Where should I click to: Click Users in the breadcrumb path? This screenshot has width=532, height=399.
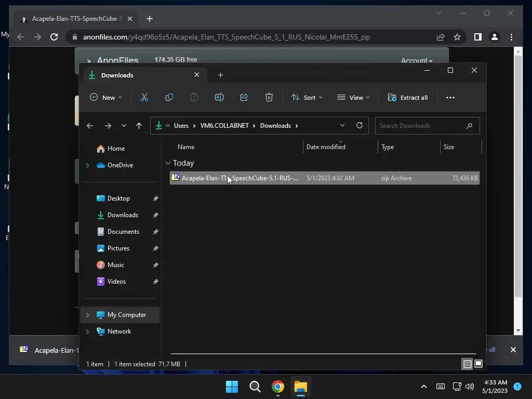click(x=181, y=126)
